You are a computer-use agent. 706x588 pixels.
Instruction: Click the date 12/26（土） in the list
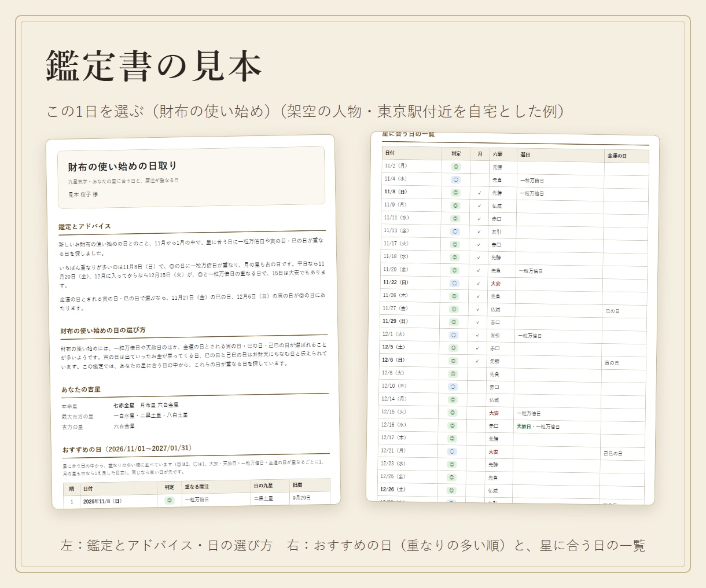coord(393,490)
